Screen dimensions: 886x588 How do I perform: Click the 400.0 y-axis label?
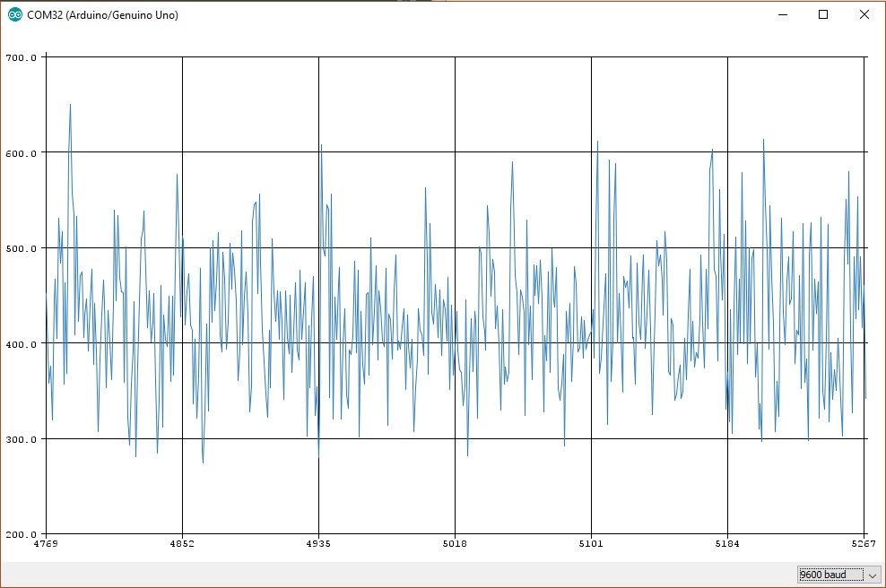pyautogui.click(x=21, y=344)
